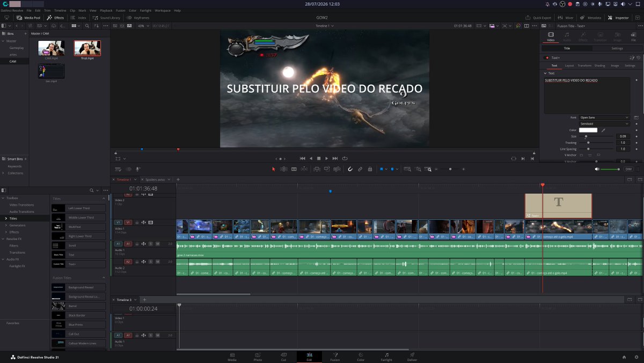Screen dimensions: 644x363
Task: Toggle loop playback
Action: [x=345, y=158]
